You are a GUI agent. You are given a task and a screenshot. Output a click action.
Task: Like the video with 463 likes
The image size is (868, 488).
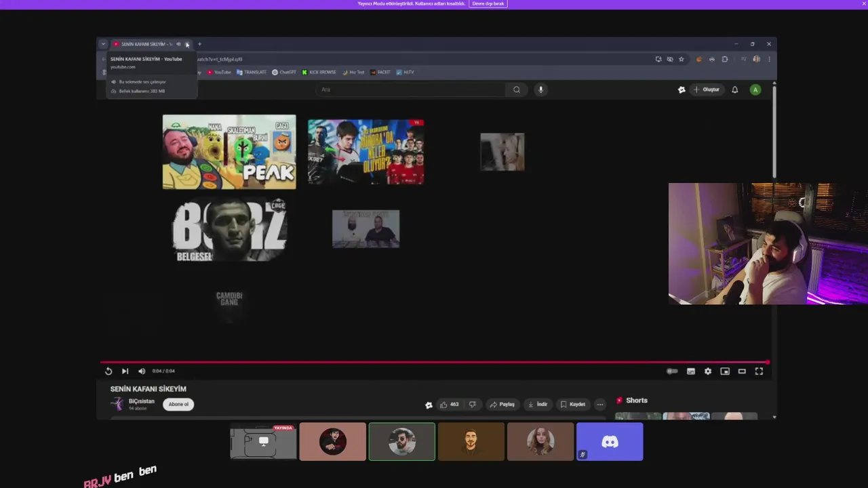[x=449, y=405]
